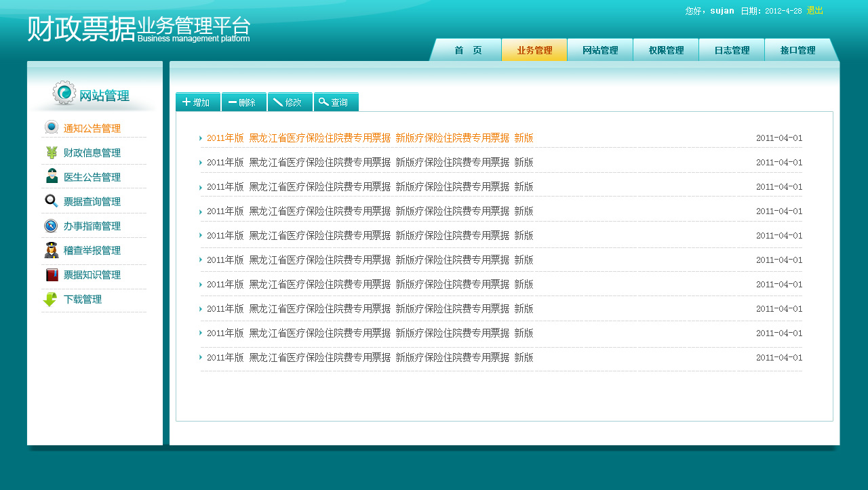Image resolution: width=868 pixels, height=490 pixels.
Task: Open 稽查举报管理 in the sidebar
Action: pyautogui.click(x=92, y=250)
